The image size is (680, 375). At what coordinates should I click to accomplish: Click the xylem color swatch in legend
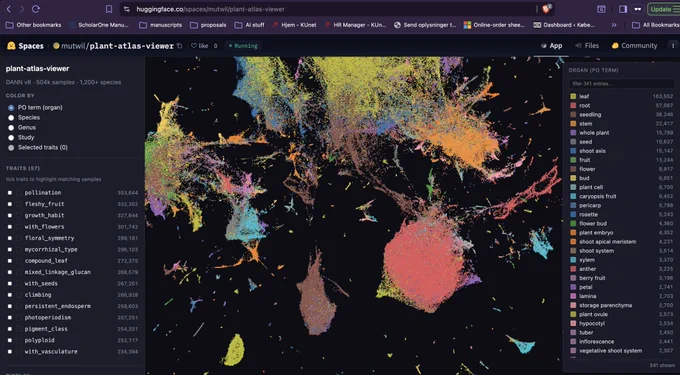tap(573, 260)
